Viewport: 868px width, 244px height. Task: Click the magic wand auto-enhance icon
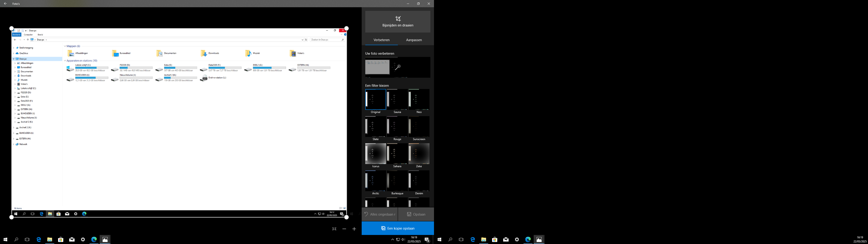(x=398, y=67)
